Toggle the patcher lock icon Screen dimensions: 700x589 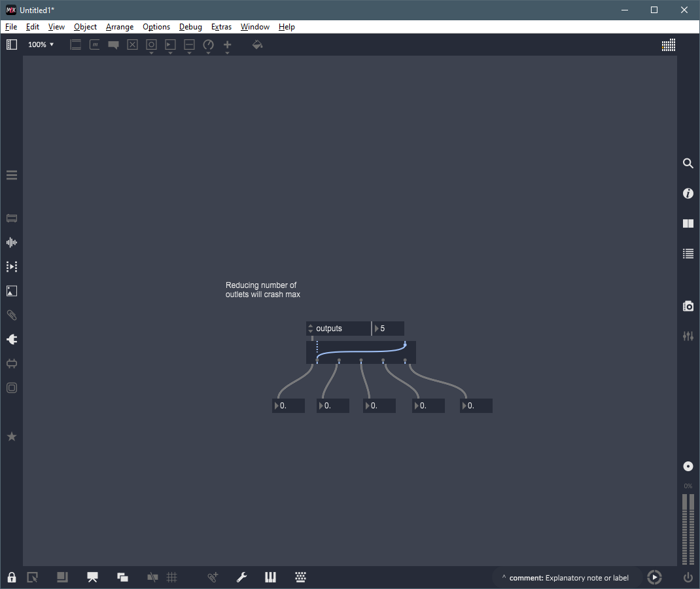tap(12, 577)
